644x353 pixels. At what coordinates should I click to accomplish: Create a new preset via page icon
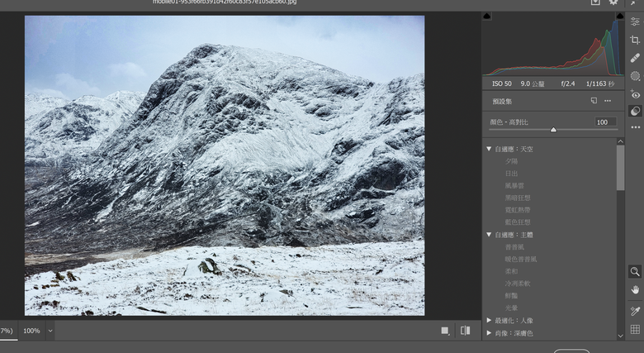pos(594,100)
